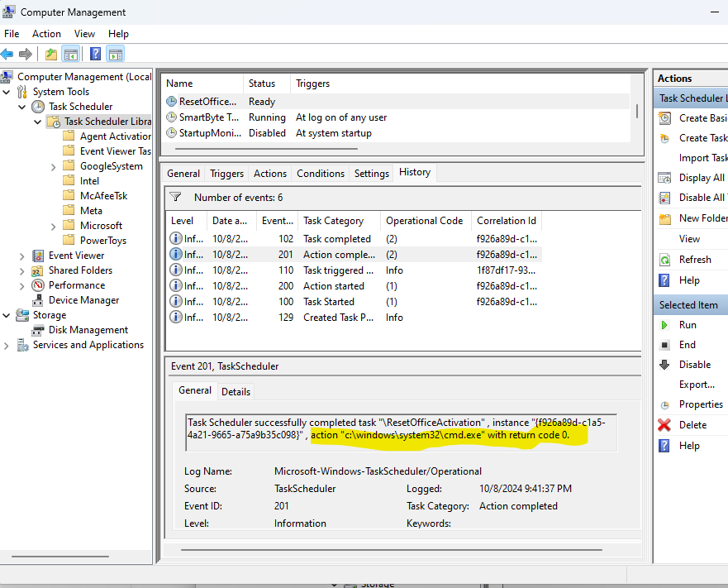Click the Up one level toolbar icon

tap(51, 54)
